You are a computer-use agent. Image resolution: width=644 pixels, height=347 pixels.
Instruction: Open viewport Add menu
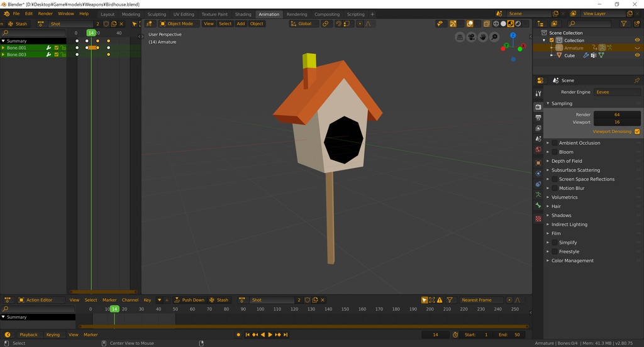click(x=241, y=24)
